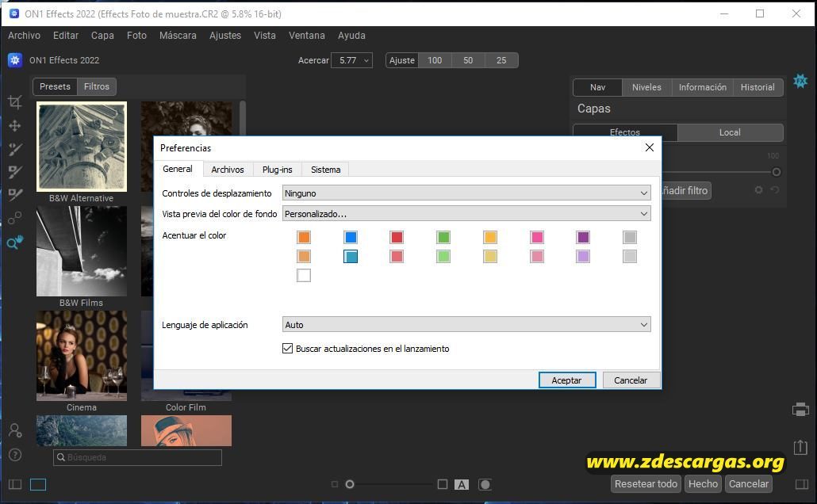Select the Move/Transform tool

[x=15, y=125]
